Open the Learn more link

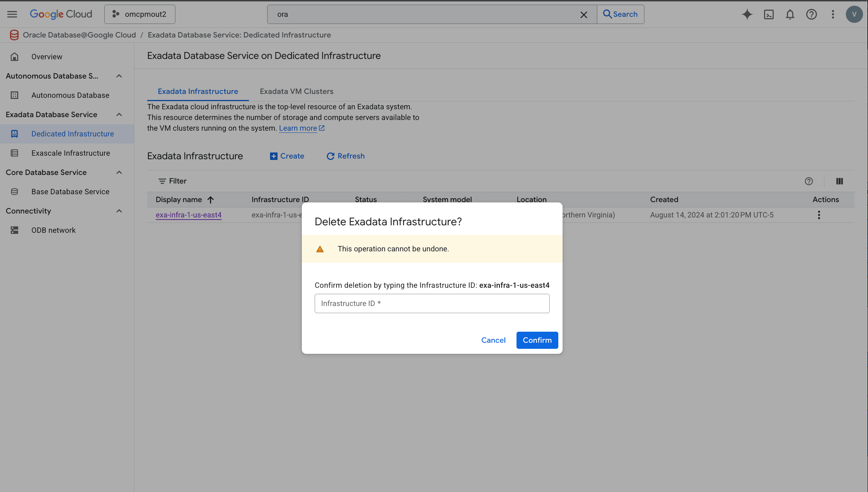pos(298,128)
